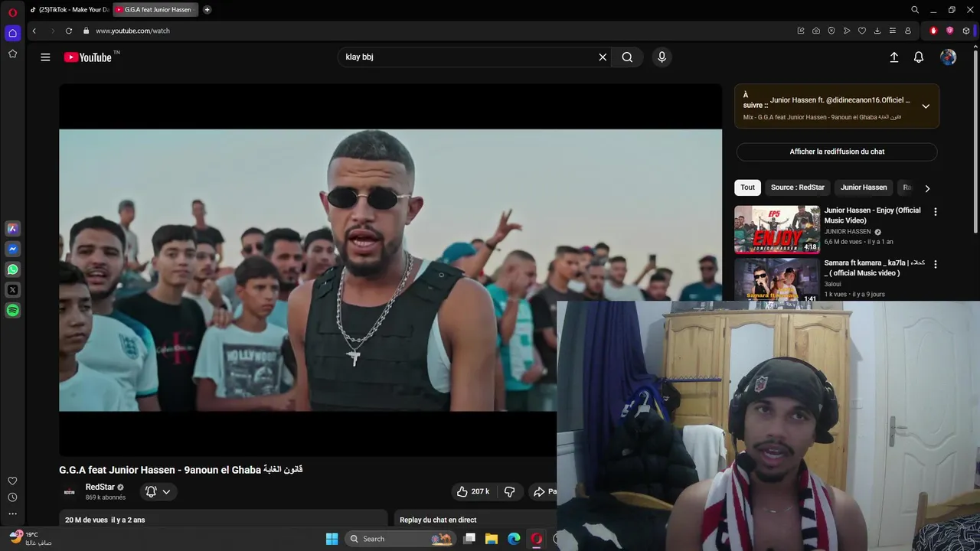Take a snapshot with Opera camera icon

click(816, 31)
